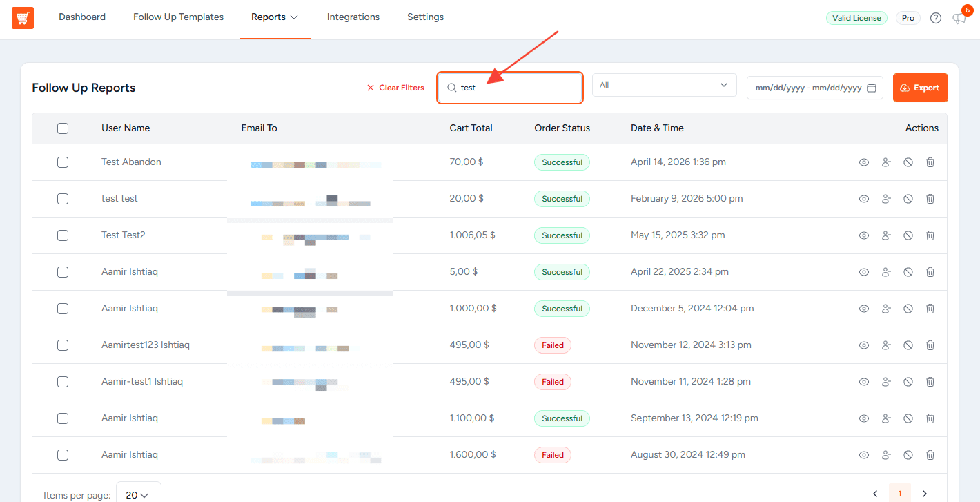Click the calendar icon in date range field
Image resolution: width=980 pixels, height=502 pixels.
[872, 88]
